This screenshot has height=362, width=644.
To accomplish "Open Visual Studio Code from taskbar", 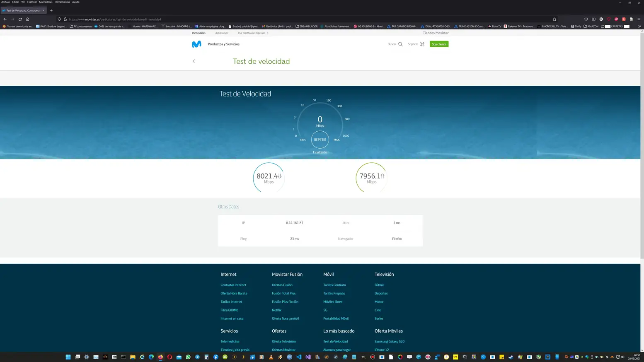I will (x=299, y=357).
